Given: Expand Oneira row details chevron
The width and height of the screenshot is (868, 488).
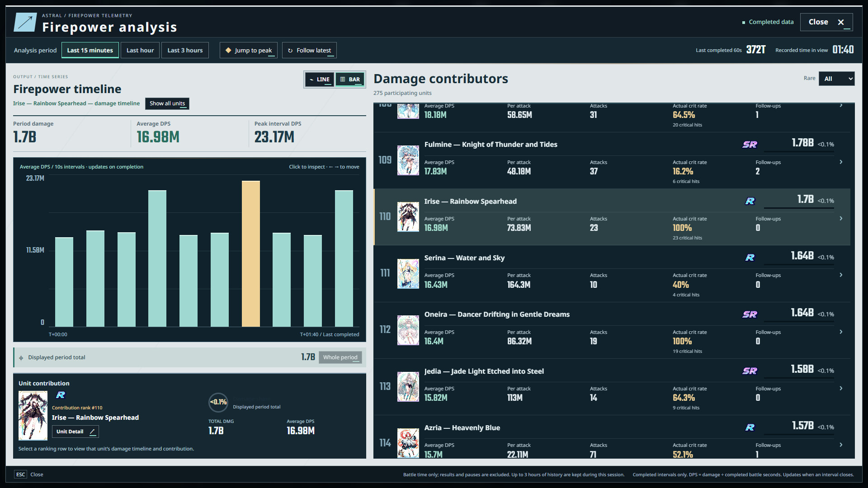Looking at the screenshot, I should pos(841,332).
